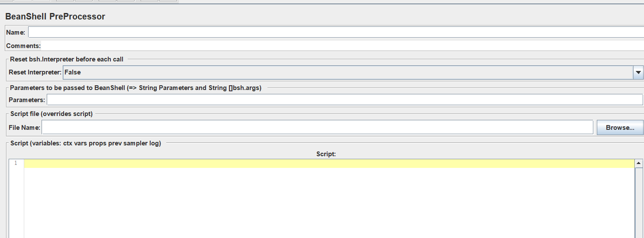
Task: Click the script editor vertical scrollbar track
Action: [x=639, y=203]
